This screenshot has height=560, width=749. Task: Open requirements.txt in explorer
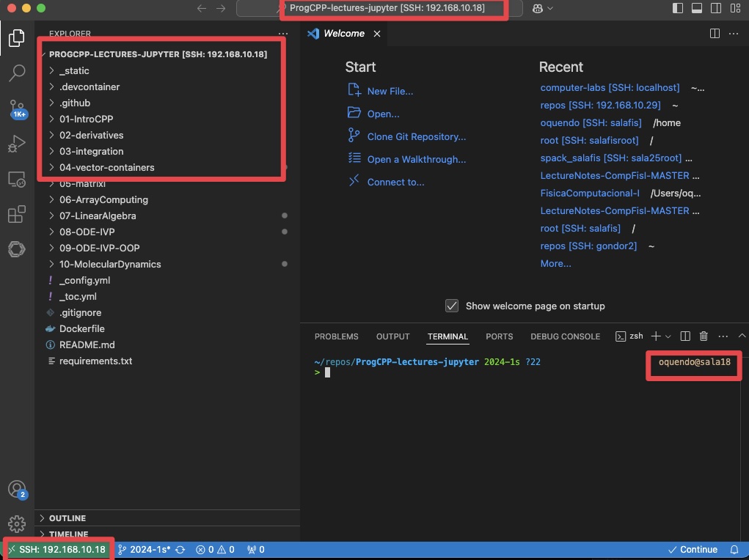pyautogui.click(x=167, y=361)
